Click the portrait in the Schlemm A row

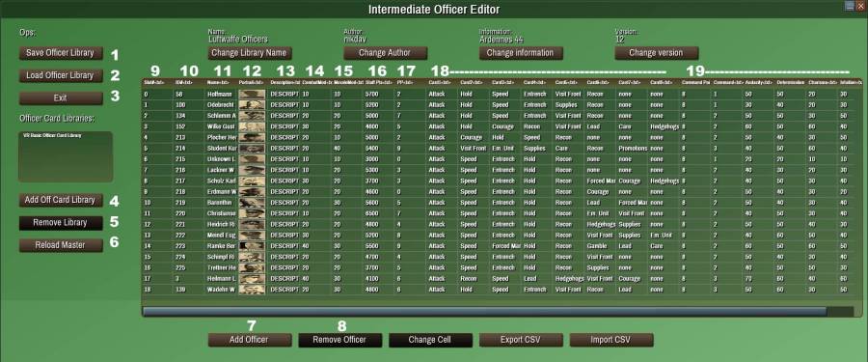(x=252, y=116)
